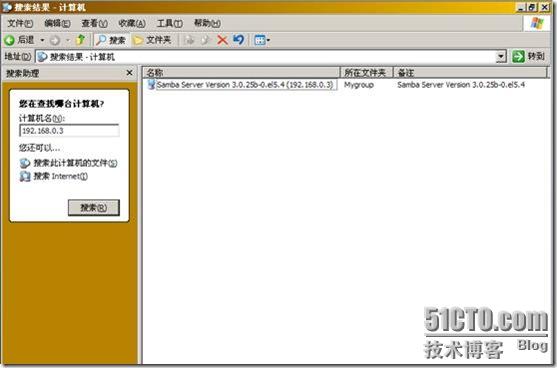Click 搜索此计算机的文件 link
The image size is (557, 368).
pyautogui.click(x=75, y=163)
